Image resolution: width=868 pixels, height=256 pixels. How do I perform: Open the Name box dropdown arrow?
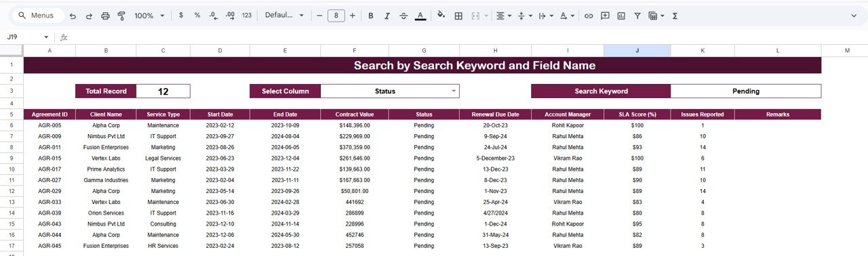[46, 37]
